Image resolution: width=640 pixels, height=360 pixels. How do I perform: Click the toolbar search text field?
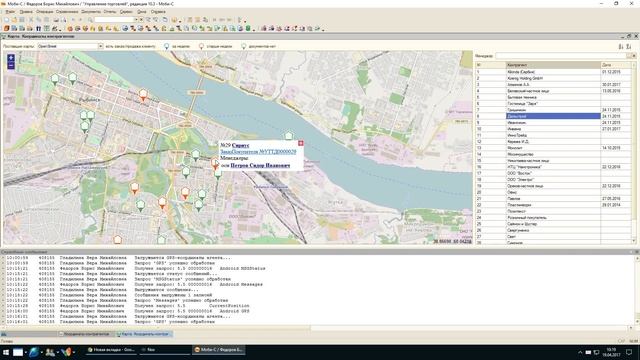[x=114, y=20]
